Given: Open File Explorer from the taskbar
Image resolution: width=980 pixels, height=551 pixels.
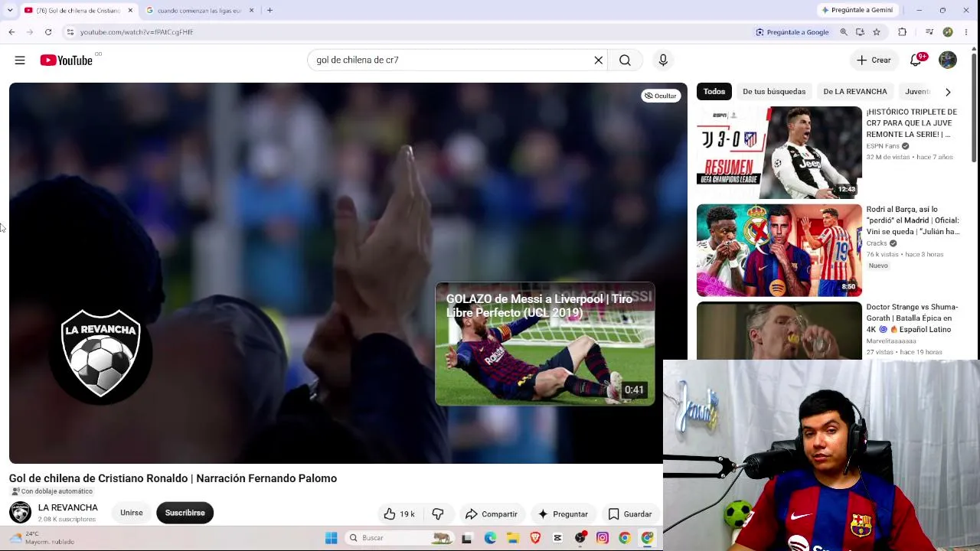Looking at the screenshot, I should [x=512, y=538].
